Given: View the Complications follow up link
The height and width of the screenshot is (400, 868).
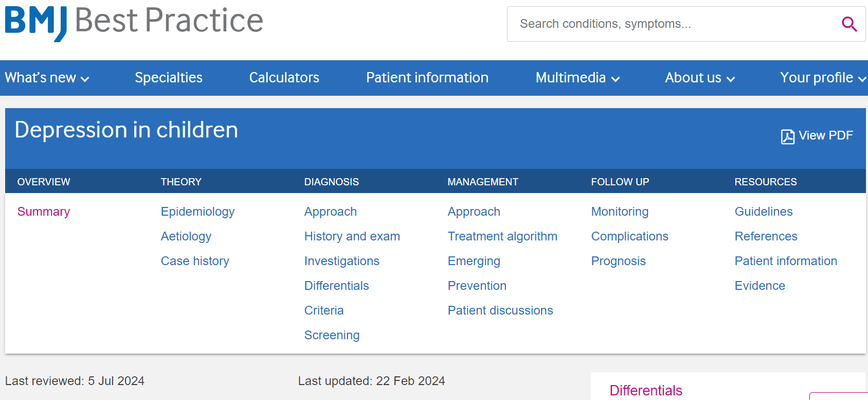Looking at the screenshot, I should [x=629, y=236].
